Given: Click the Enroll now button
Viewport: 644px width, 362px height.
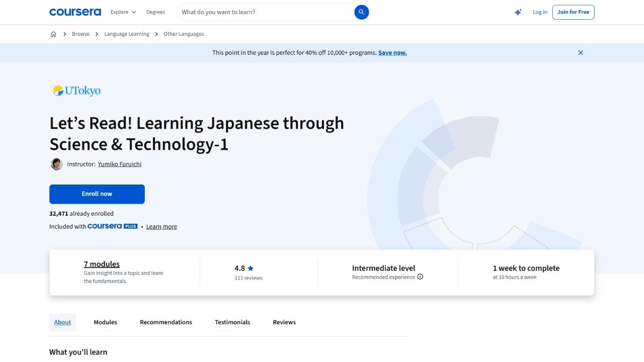Looking at the screenshot, I should (97, 194).
